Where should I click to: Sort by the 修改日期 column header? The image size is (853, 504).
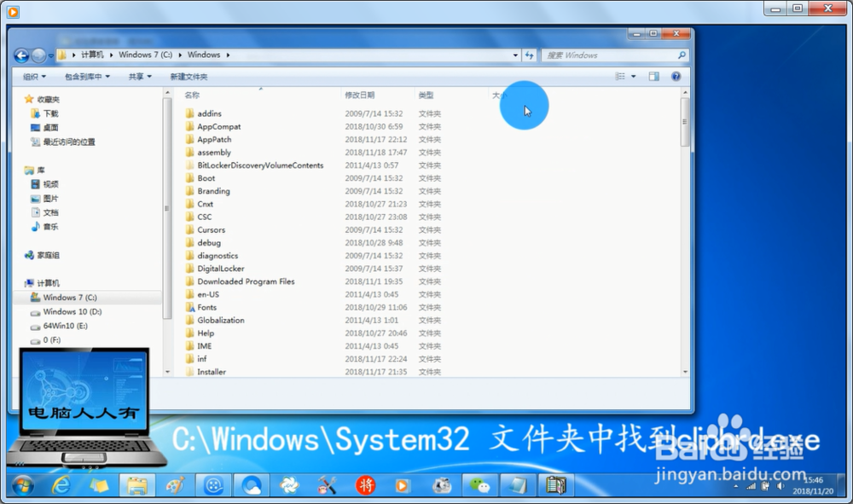click(360, 96)
